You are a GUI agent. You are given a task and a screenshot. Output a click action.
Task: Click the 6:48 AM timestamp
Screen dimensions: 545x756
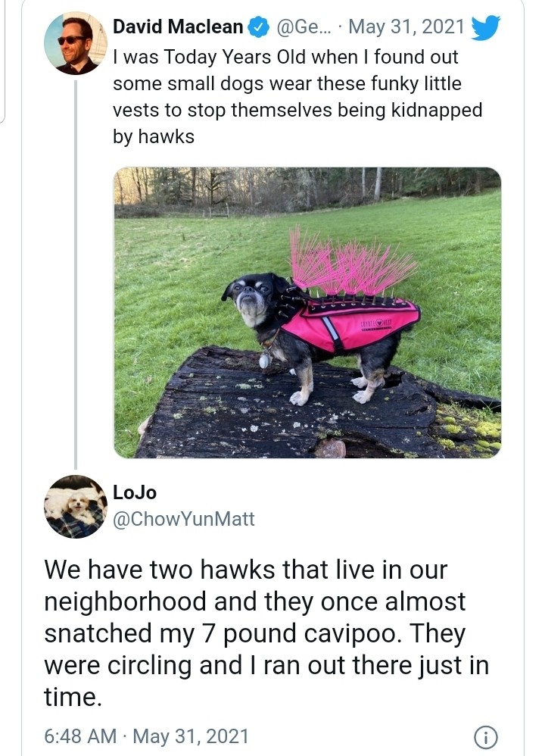click(x=80, y=736)
